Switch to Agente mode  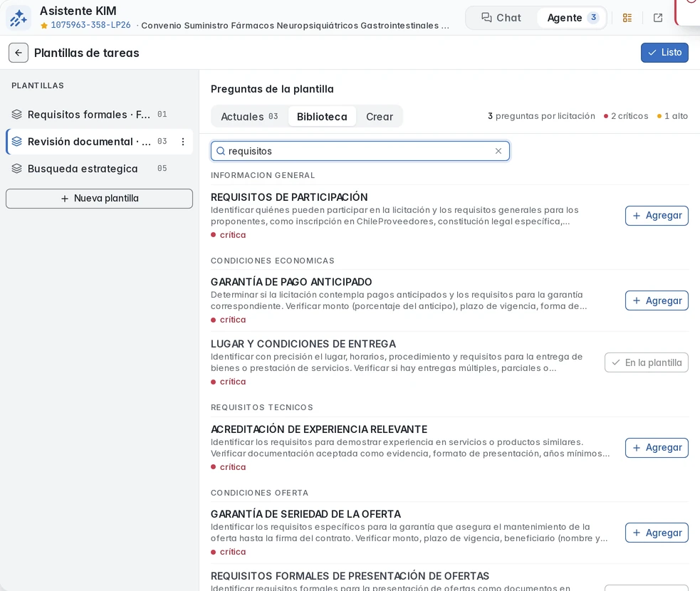(x=573, y=17)
